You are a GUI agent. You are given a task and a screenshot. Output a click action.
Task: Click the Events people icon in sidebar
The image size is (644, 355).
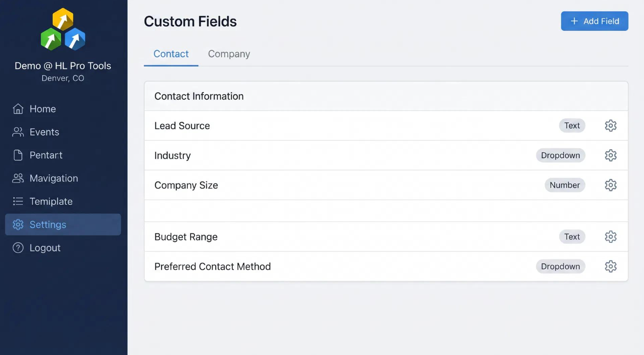[x=18, y=132]
